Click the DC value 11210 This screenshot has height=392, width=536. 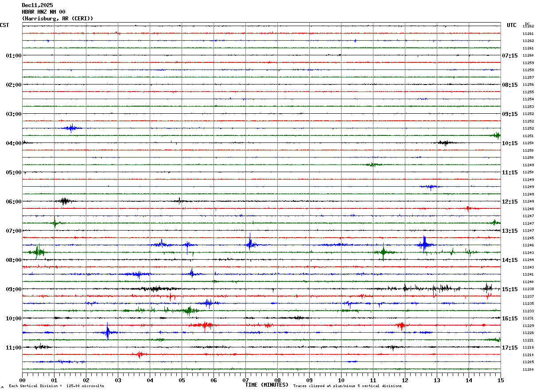coord(528,355)
